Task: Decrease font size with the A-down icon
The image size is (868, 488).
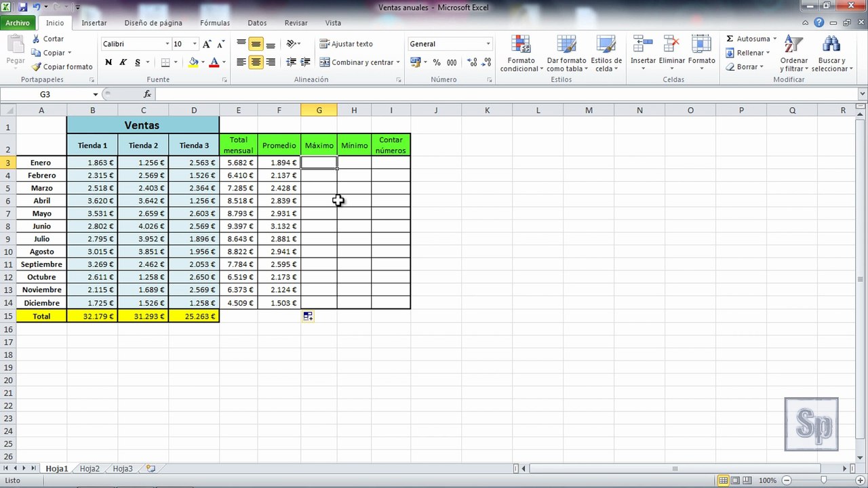Action: pos(220,44)
